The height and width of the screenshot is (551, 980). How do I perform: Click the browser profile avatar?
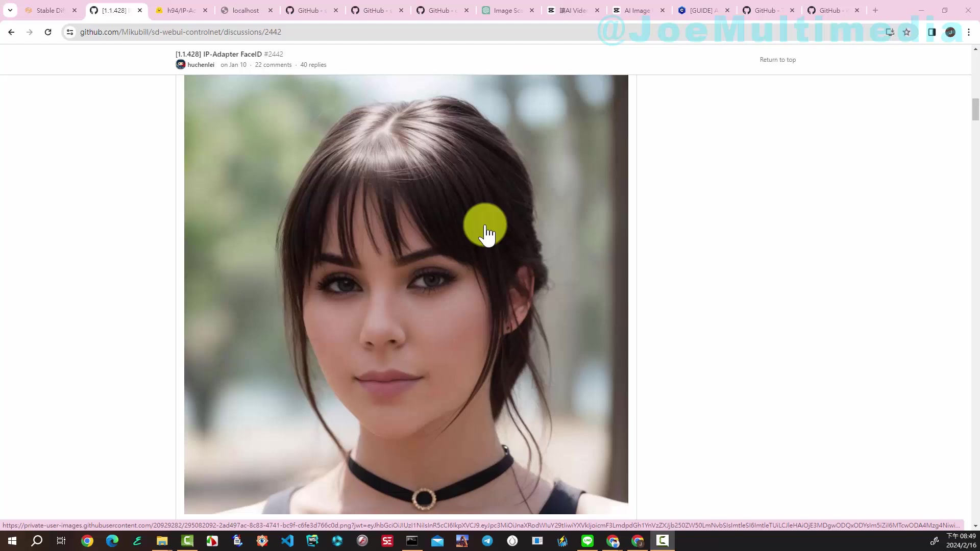click(x=950, y=32)
